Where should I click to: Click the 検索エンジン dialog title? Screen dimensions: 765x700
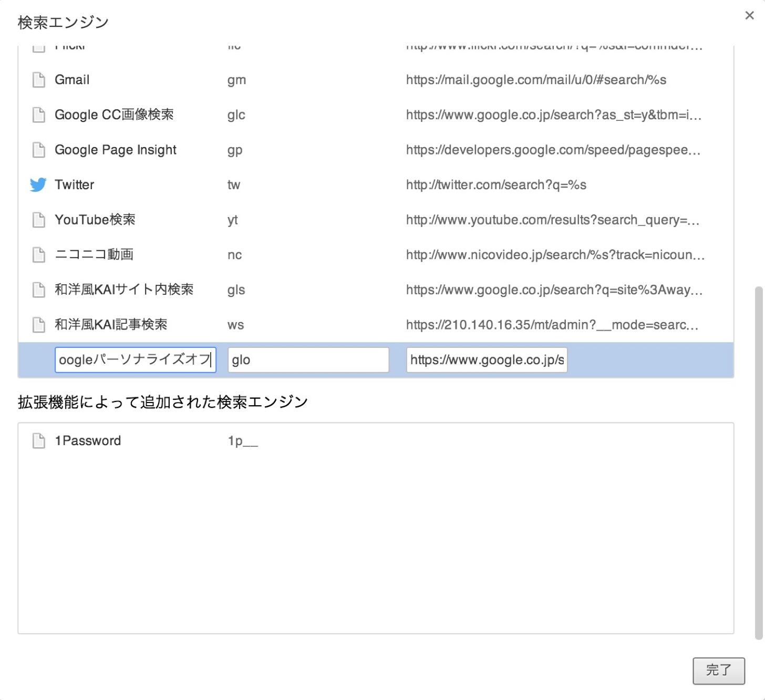point(63,22)
